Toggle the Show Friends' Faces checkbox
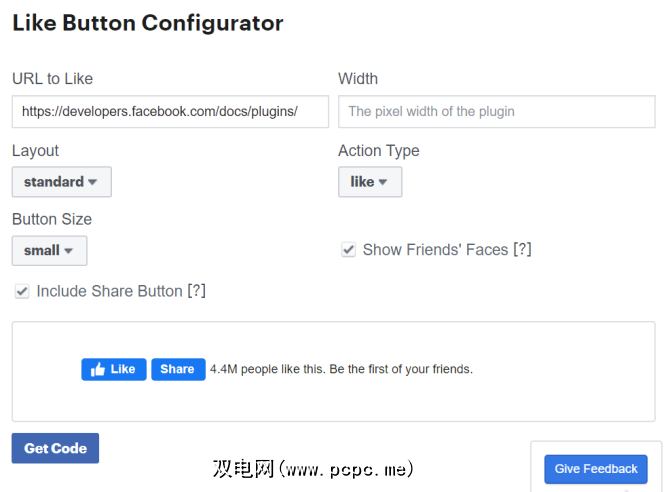This screenshot has width=670, height=492. point(348,250)
